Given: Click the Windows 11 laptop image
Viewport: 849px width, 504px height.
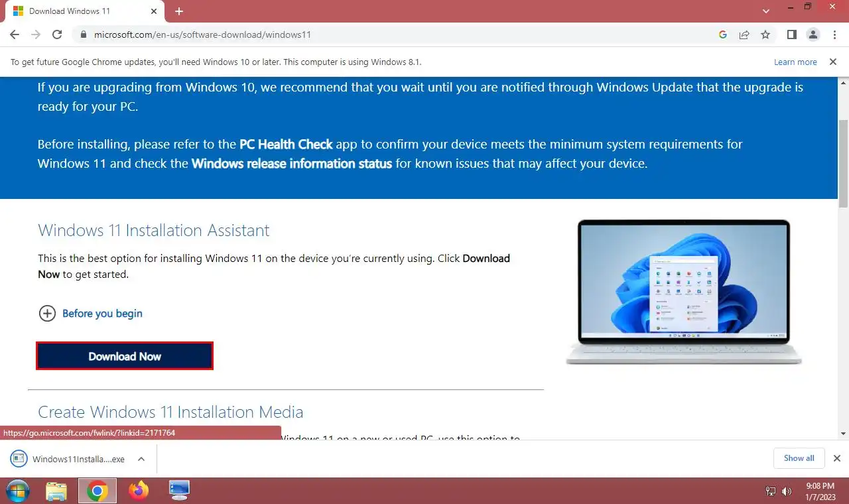Looking at the screenshot, I should point(684,292).
